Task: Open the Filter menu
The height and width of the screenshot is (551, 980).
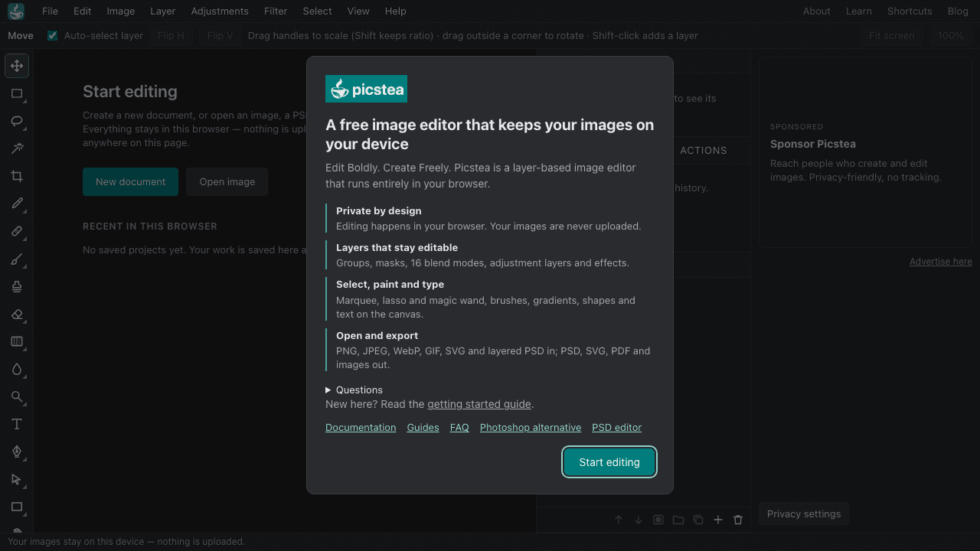Action: [276, 11]
